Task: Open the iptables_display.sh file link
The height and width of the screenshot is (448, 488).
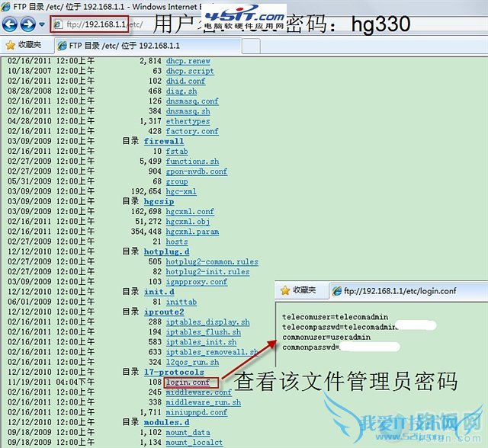Action: click(x=207, y=322)
